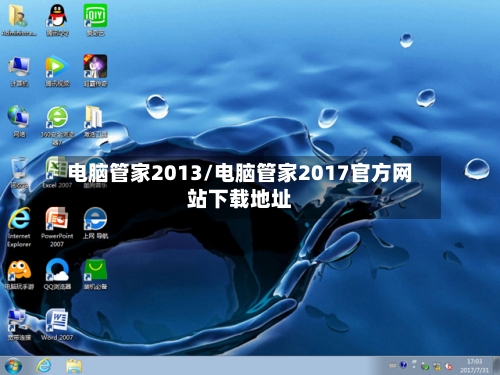Viewport: 500px width, 375px height.
Task: Open the Network globe icon
Action: pos(19,121)
